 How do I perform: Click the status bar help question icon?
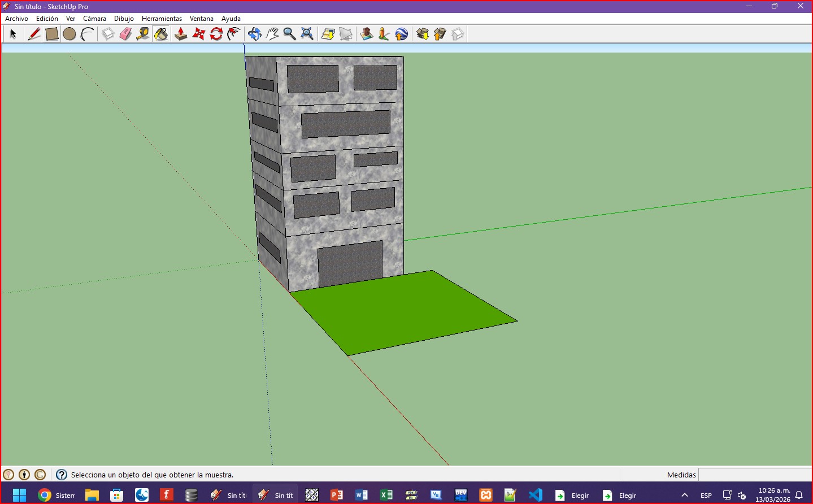[62, 475]
